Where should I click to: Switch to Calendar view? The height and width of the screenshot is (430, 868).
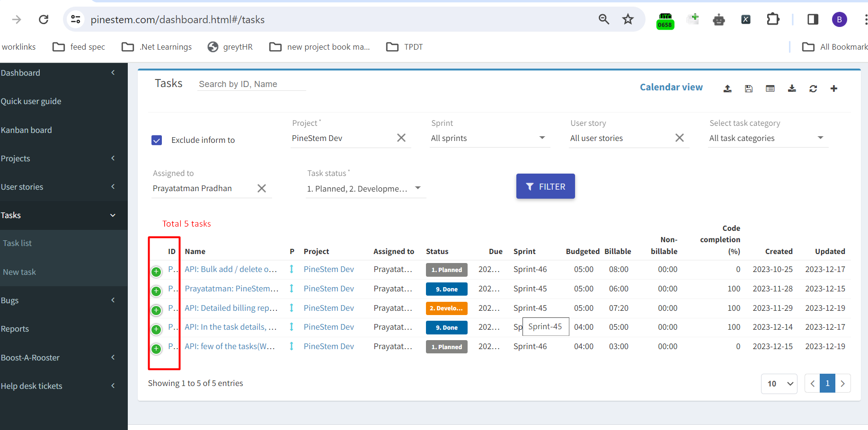click(x=671, y=87)
